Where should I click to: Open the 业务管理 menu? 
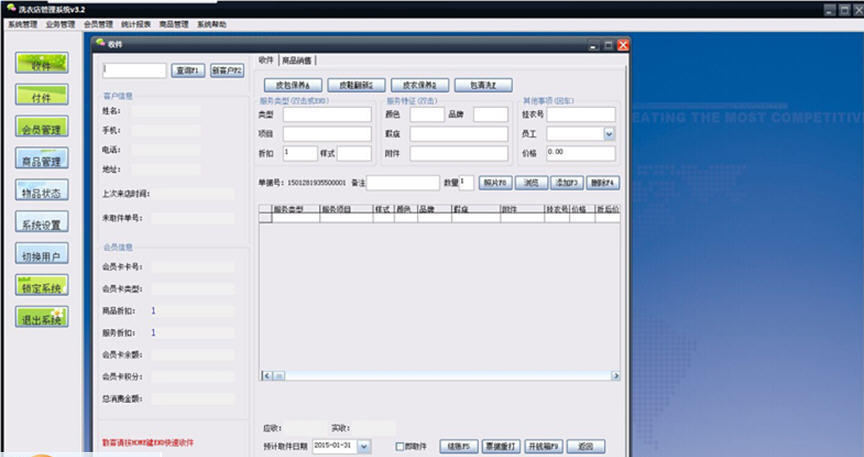coord(61,24)
